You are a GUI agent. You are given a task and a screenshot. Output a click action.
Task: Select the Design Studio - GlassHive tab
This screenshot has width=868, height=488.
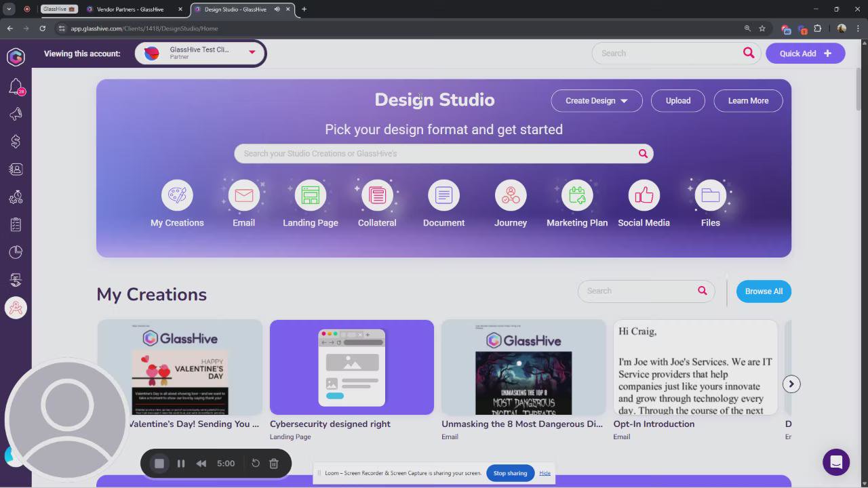242,9
